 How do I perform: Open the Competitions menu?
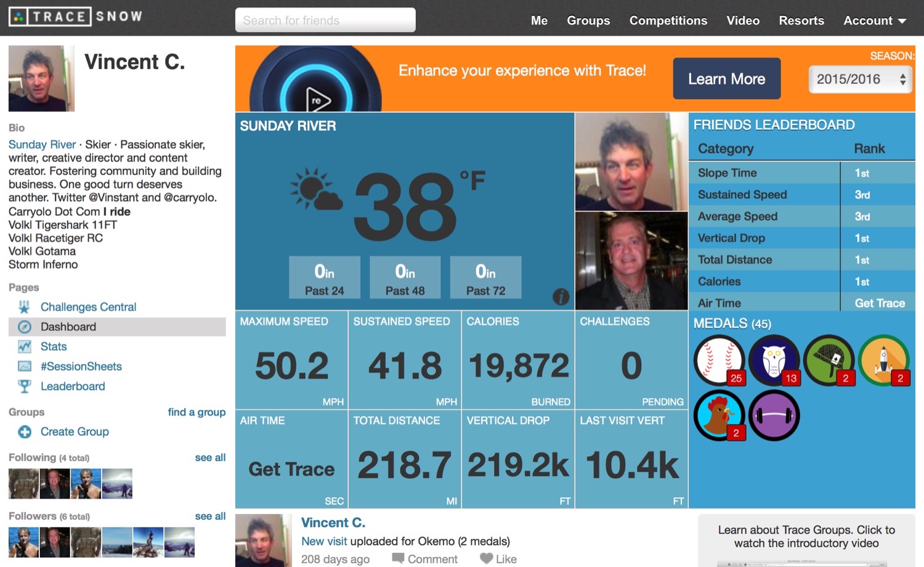coord(668,20)
